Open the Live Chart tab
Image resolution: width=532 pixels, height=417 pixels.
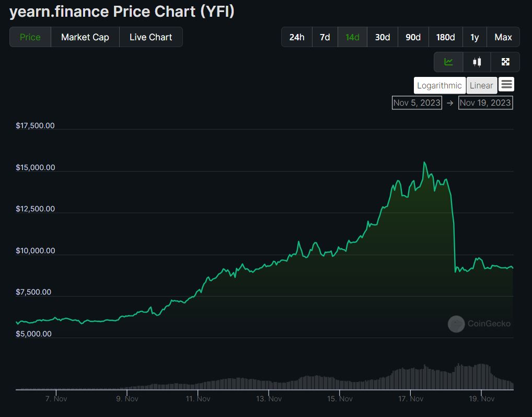151,37
